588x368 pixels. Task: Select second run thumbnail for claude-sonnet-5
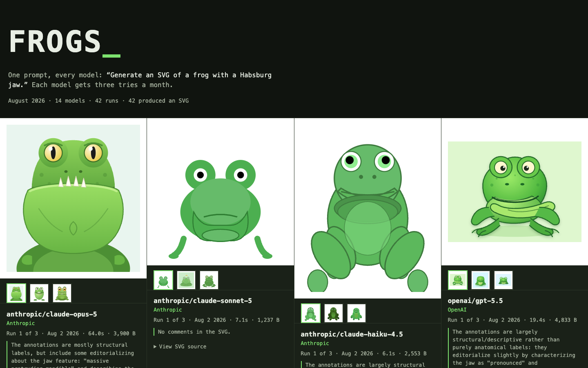click(x=186, y=280)
